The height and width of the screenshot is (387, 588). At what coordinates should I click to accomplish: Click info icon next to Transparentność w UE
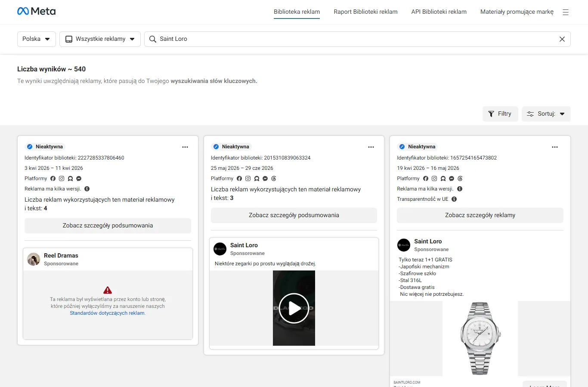(454, 199)
